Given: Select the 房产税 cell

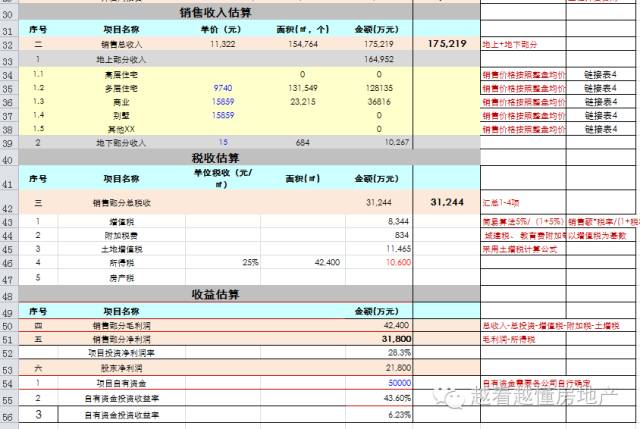Looking at the screenshot, I should pos(121,278).
